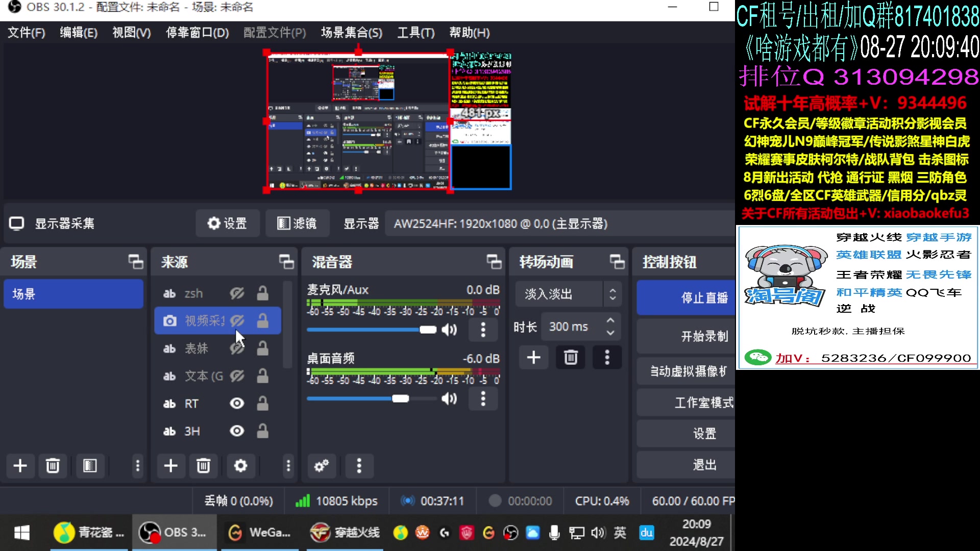Click 滤镜 filters button
980x551 pixels.
click(x=297, y=223)
